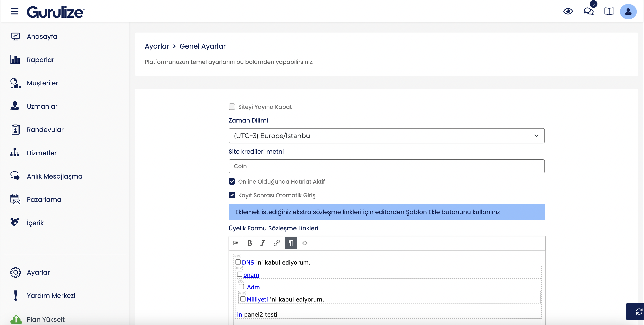Viewport: 644px width, 325px height.
Task: Open Randevular sidebar menu item
Action: [x=45, y=130]
